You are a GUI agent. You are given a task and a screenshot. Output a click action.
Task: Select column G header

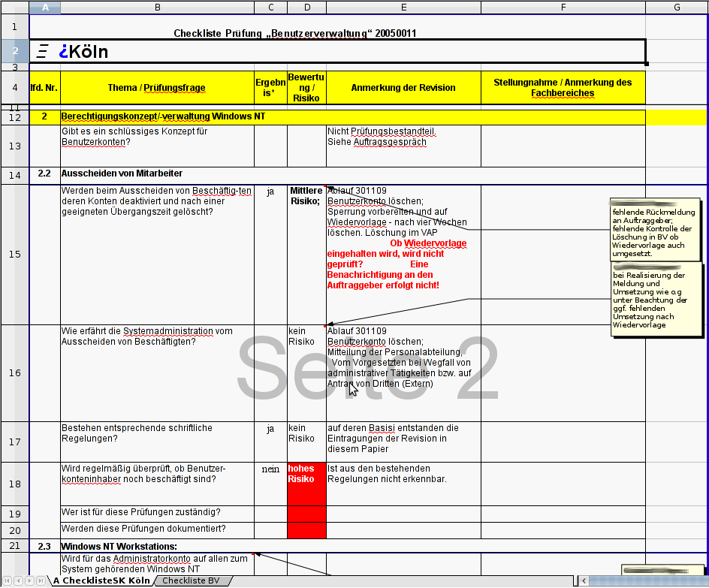tap(677, 8)
